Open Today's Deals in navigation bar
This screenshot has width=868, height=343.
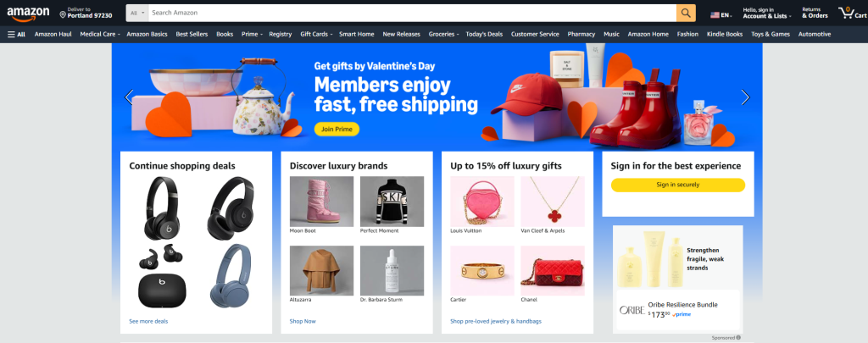pos(484,34)
